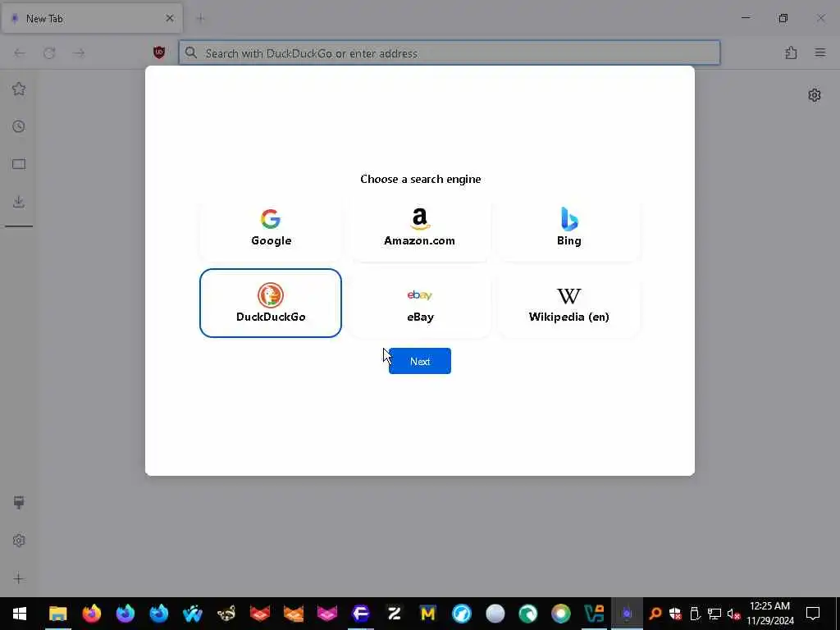Go back with the back arrow
840x630 pixels.
point(20,53)
